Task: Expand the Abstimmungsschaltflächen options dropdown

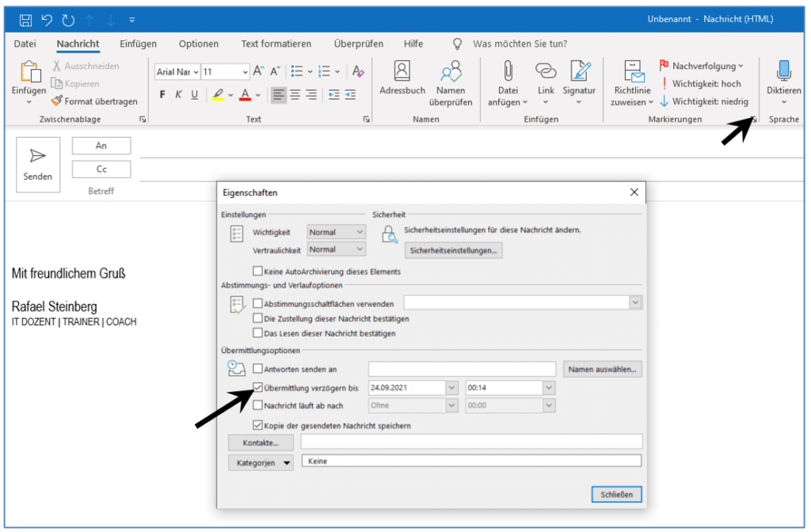Action: pos(636,302)
